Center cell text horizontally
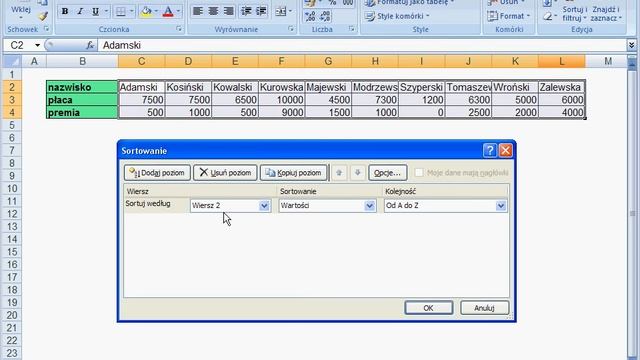Screen dimensions: 640x360 [x=213, y=11]
